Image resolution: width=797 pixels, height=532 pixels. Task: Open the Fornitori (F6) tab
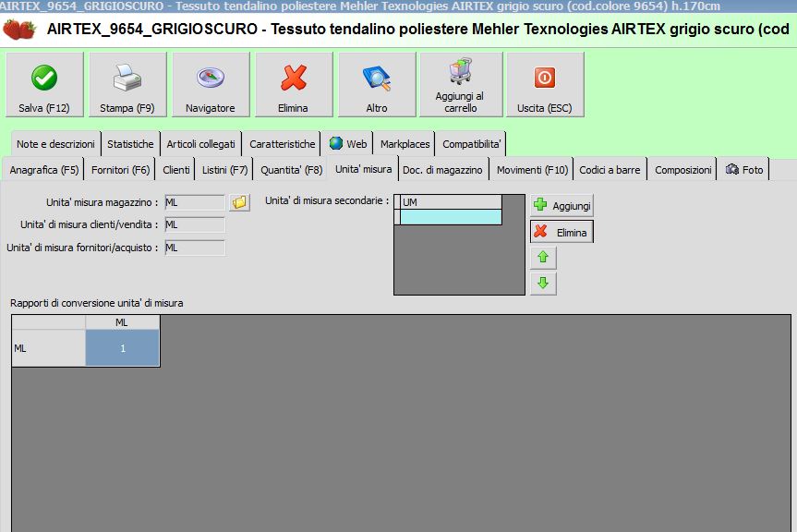coord(120,170)
